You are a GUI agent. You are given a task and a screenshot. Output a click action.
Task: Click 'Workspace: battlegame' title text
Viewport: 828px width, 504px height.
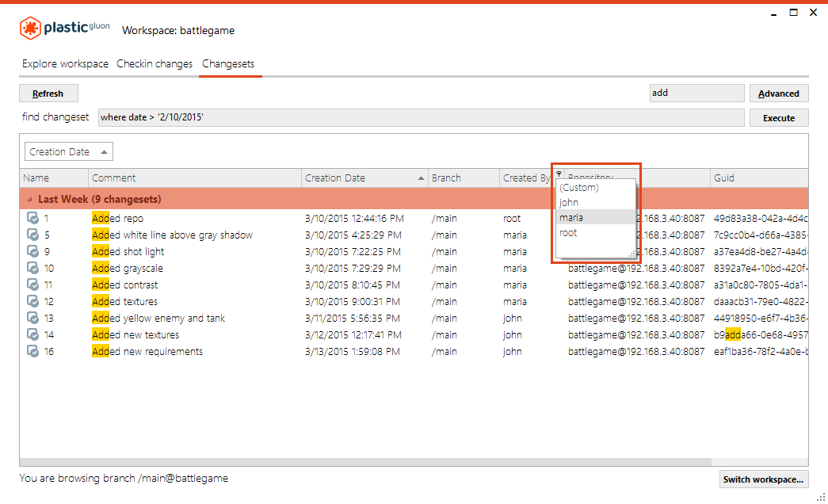point(178,31)
